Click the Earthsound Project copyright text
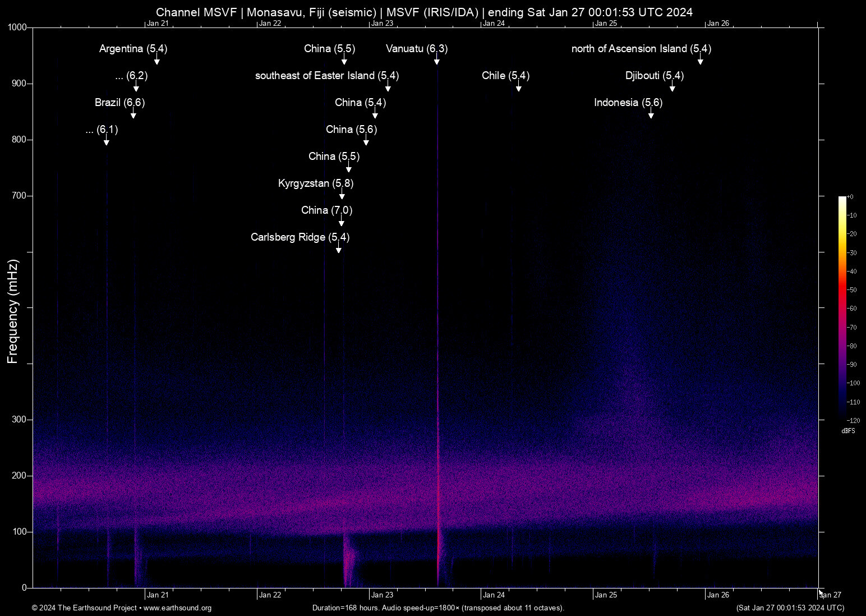 pyautogui.click(x=84, y=608)
